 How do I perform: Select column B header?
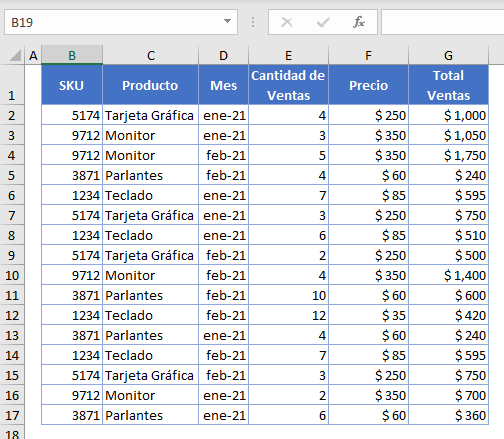coord(72,55)
